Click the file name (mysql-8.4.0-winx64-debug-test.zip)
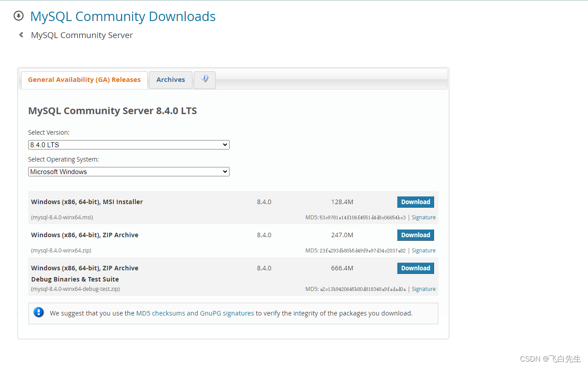Screen dimensions: 588x367 (75, 289)
